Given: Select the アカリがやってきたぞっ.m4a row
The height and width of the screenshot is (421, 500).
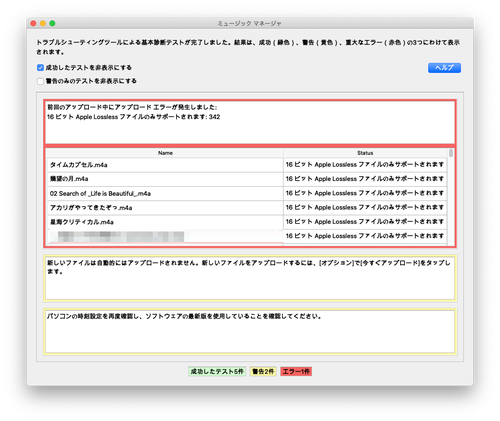Looking at the screenshot, I should [x=247, y=208].
